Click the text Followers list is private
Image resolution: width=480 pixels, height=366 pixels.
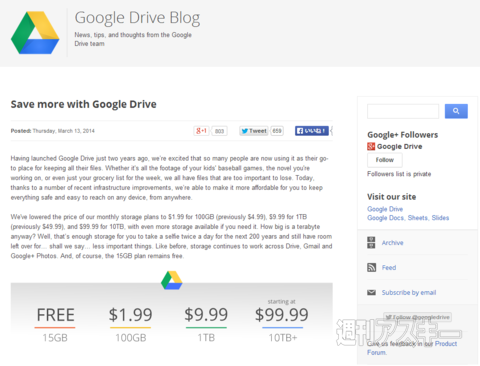(x=399, y=174)
